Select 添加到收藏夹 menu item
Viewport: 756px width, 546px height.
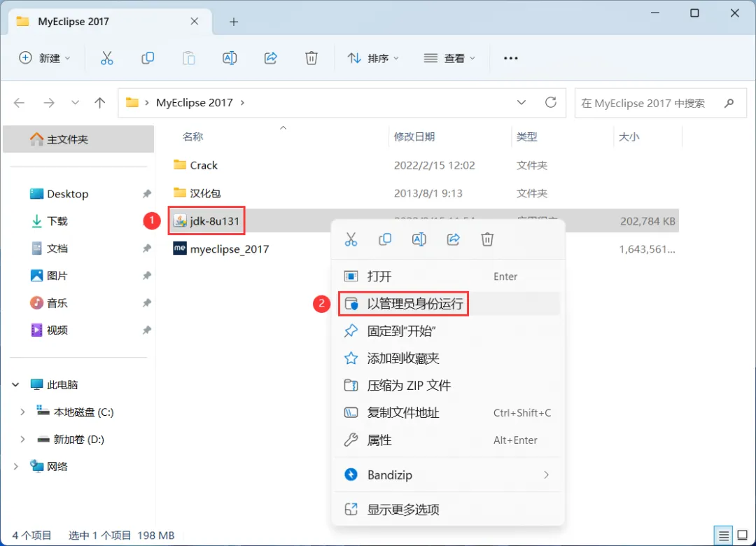pyautogui.click(x=448, y=358)
